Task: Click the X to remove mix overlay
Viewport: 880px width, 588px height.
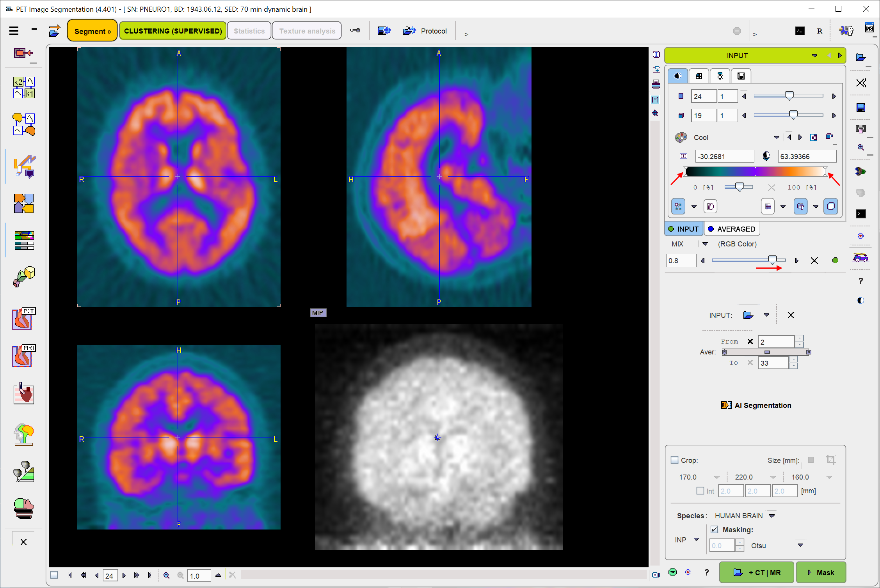Action: [814, 260]
